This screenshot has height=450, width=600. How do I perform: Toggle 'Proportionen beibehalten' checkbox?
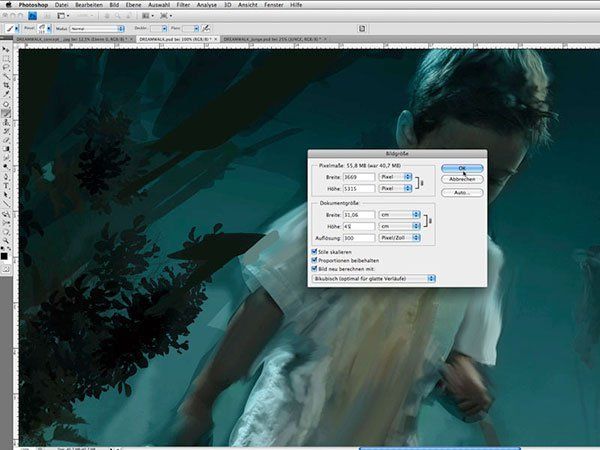[x=314, y=260]
